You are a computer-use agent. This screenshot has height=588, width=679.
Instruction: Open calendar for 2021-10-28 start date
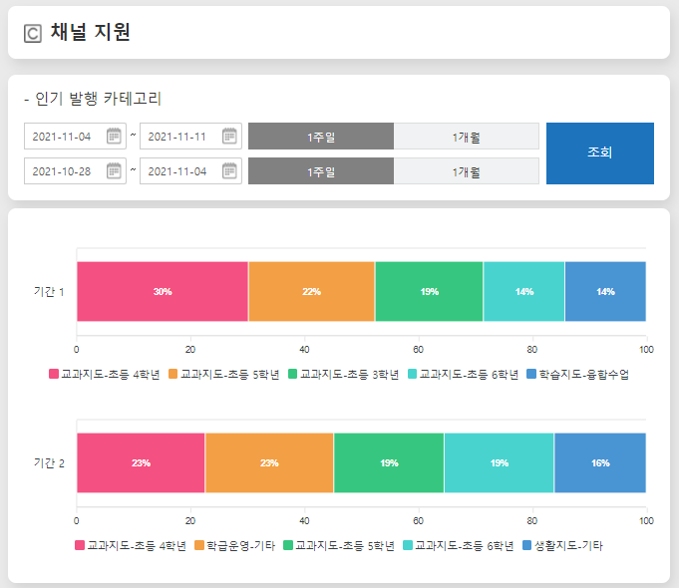pos(114,171)
